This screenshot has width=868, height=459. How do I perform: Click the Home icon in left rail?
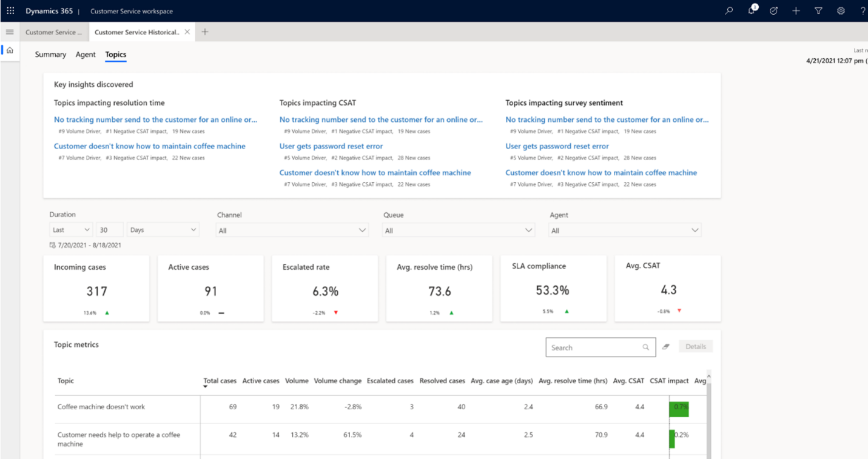click(x=10, y=50)
